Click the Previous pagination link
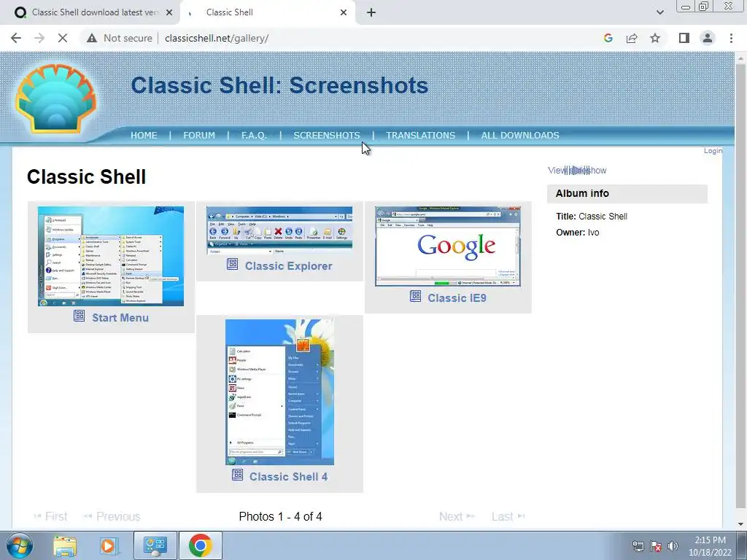Image resolution: width=747 pixels, height=560 pixels. (112, 517)
